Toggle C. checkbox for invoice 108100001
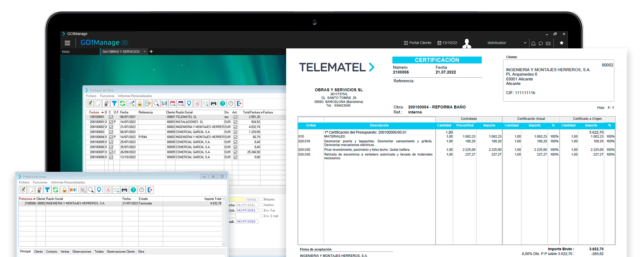 pos(111,117)
